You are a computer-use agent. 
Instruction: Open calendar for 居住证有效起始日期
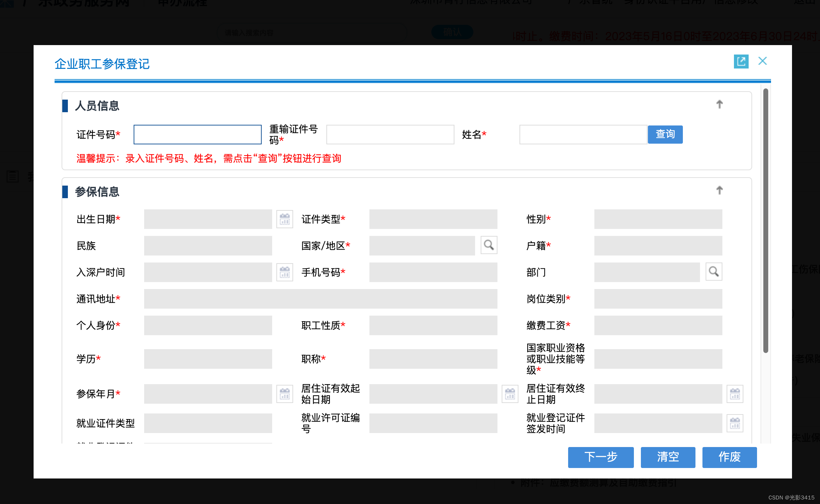tap(510, 394)
